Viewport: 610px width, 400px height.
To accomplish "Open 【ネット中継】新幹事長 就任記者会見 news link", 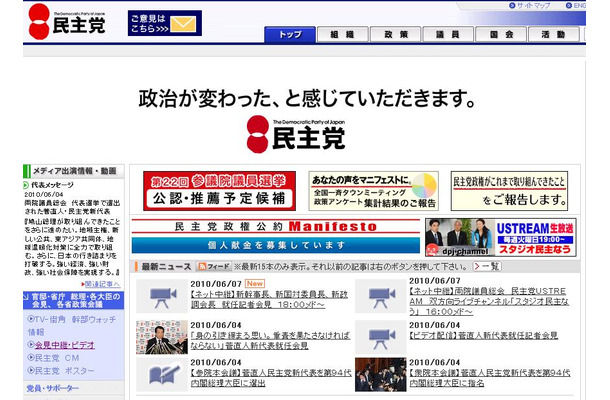I will coord(269,300).
